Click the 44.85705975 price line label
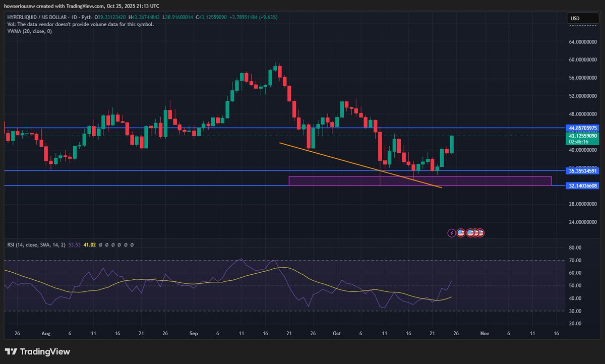 583,128
